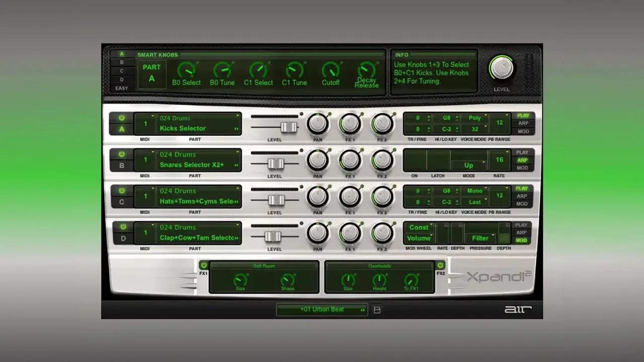The width and height of the screenshot is (644, 362).
Task: Open the Const mod wheel dropdown in part D
Action: pyautogui.click(x=419, y=227)
